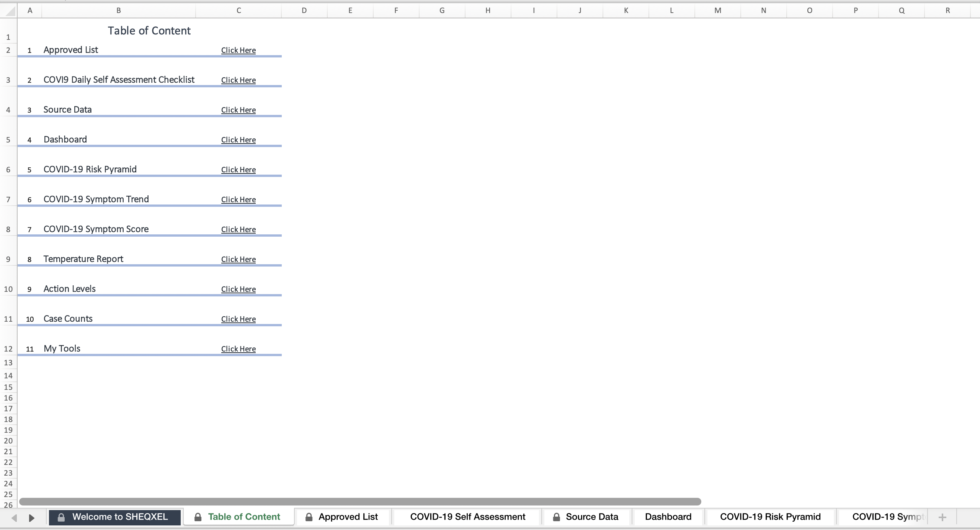Screen dimensions: 980x530
Task: Select column D header
Action: [x=304, y=11]
